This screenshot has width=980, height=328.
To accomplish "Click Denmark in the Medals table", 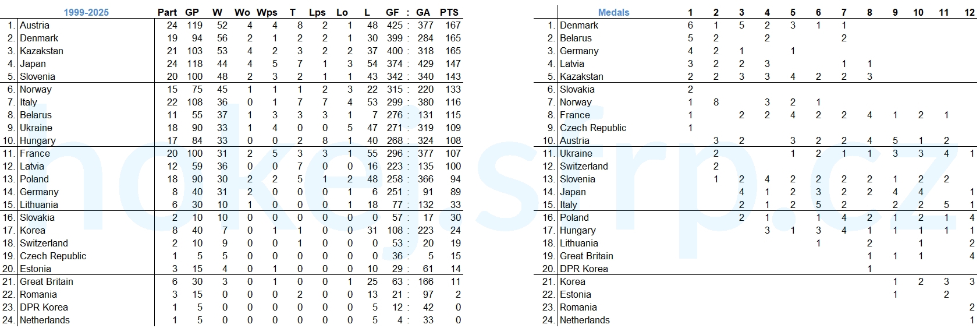I will pos(579,25).
